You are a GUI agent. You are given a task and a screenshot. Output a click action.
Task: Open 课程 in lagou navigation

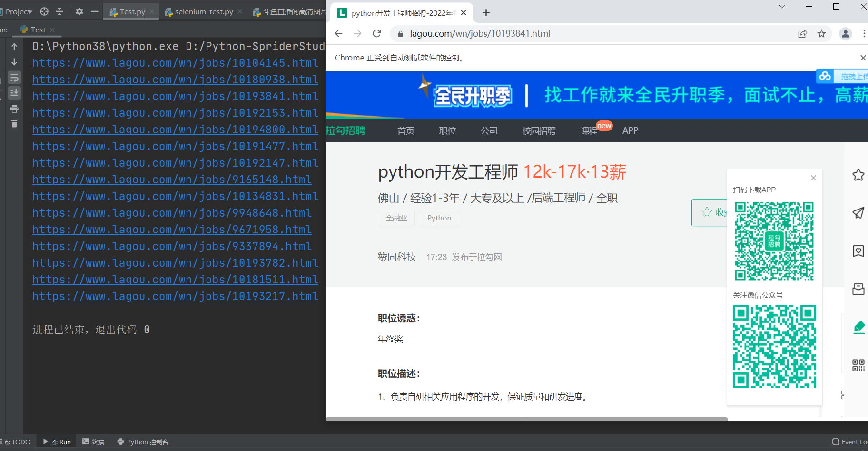(589, 130)
